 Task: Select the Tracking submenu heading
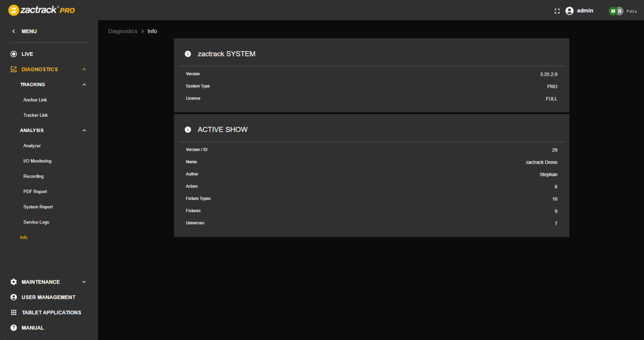tap(33, 84)
